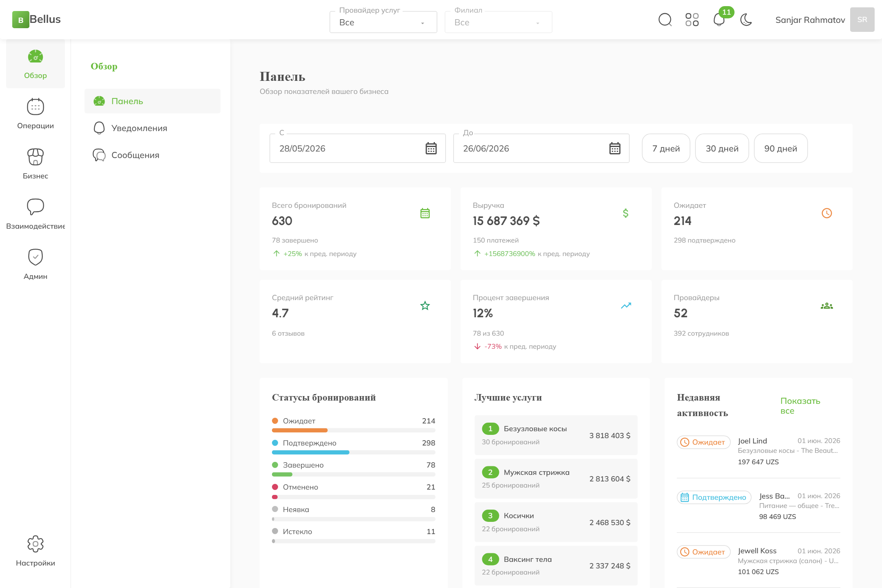Click Показать все link

click(800, 405)
